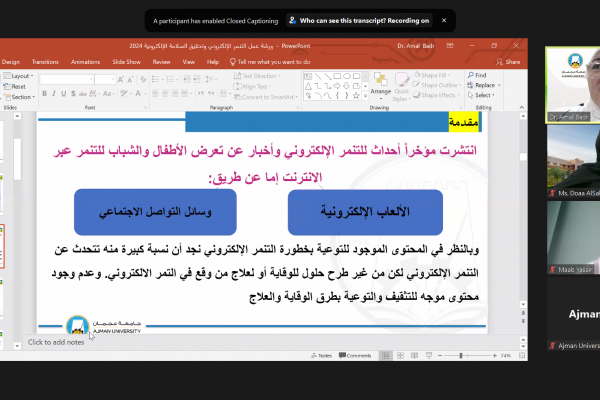Select the rectangle shape in the shapes gallery

click(337, 77)
